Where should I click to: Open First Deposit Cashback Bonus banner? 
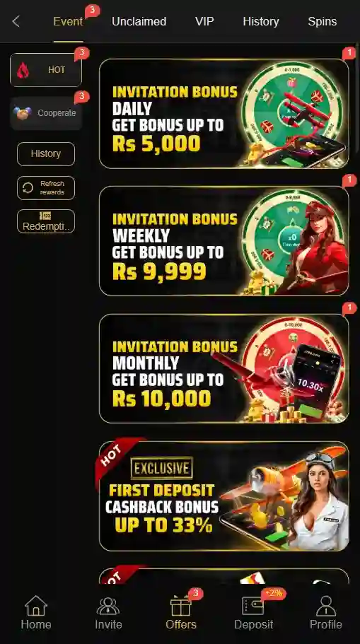click(224, 496)
